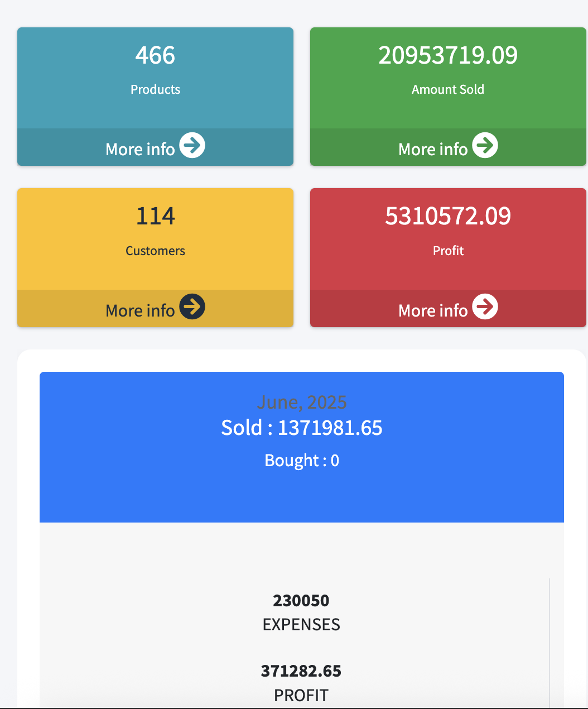Open More info link under Products
The height and width of the screenshot is (709, 588).
(x=141, y=149)
